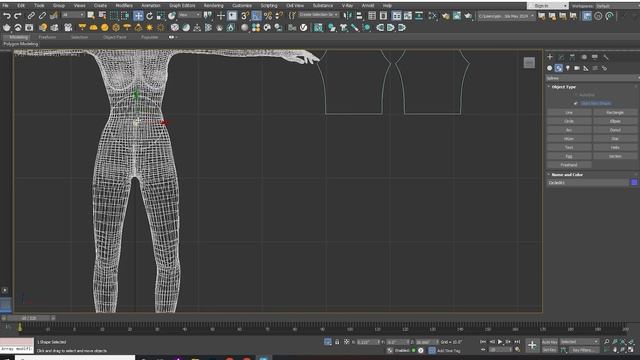Click the Undo arrow in the main toolbar
The image size is (640, 360).
[7, 16]
